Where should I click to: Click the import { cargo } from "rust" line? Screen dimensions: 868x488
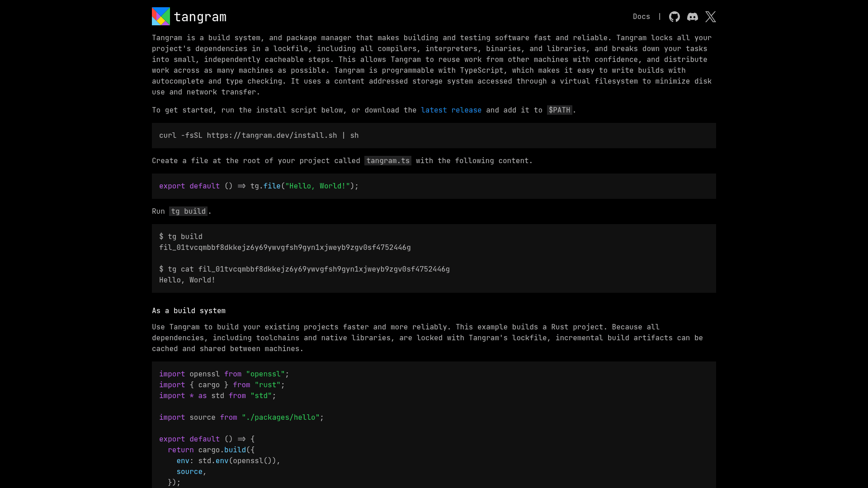(222, 385)
